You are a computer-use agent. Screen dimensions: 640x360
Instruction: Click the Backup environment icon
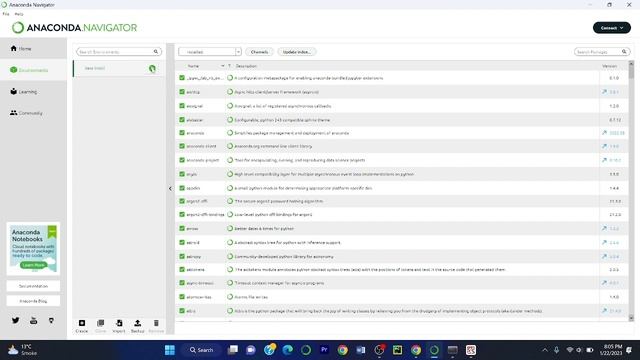[138, 323]
